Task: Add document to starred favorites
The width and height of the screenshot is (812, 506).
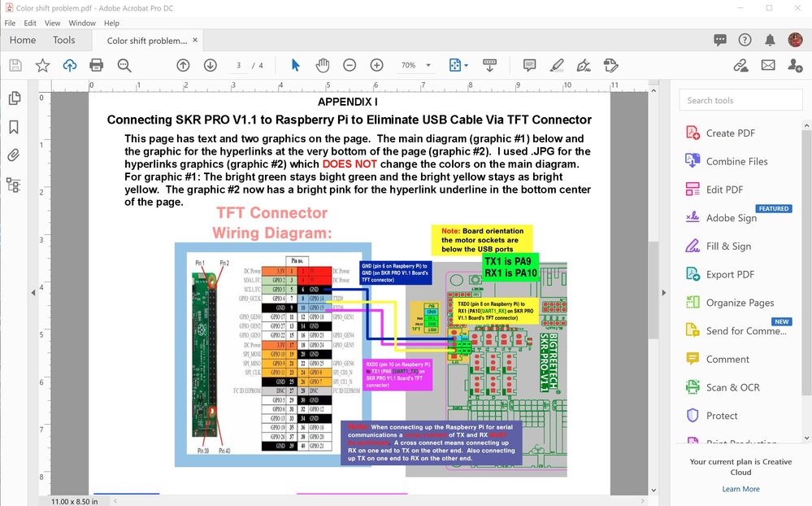Action: (x=42, y=65)
